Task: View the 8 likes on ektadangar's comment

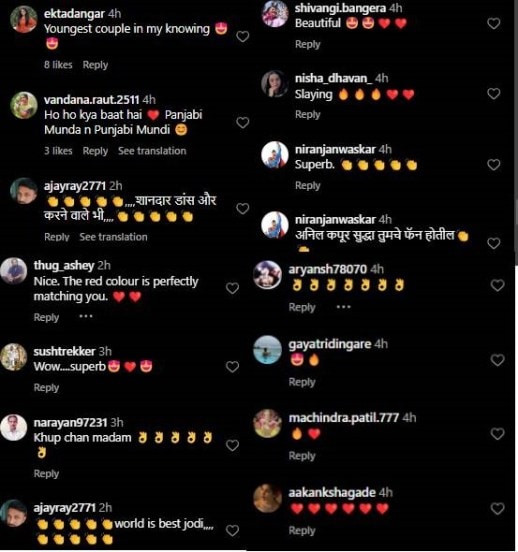Action: click(x=58, y=65)
